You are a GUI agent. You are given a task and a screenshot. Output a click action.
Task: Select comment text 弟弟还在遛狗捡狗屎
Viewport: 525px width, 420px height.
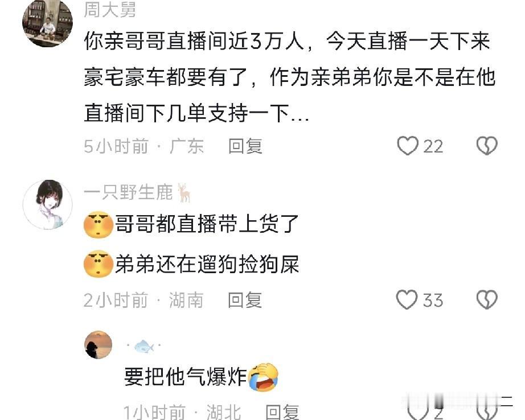coord(207,265)
